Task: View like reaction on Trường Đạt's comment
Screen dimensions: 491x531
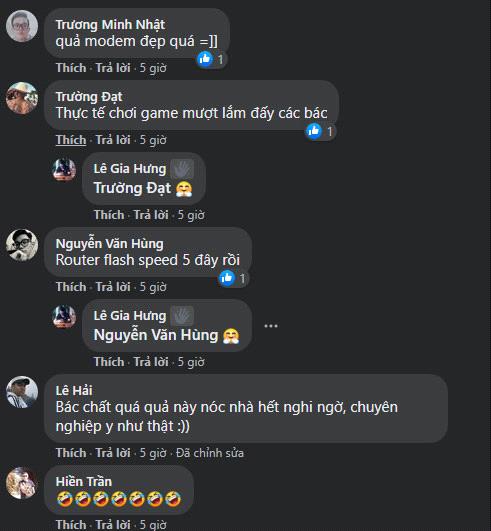Action: click(314, 131)
